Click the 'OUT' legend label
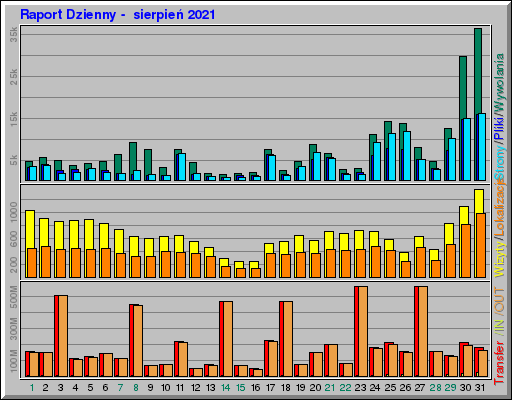This screenshot has width=512, height=400. point(500,300)
